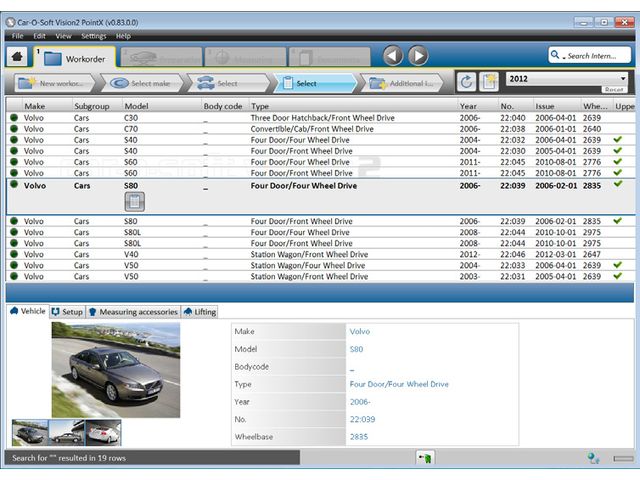Select the Volvo C30 hatchback row
This screenshot has height=480, width=640.
tap(320, 118)
